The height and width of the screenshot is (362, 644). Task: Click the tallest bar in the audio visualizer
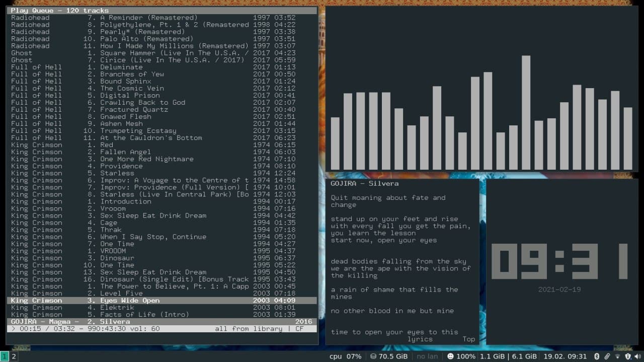tap(526, 112)
